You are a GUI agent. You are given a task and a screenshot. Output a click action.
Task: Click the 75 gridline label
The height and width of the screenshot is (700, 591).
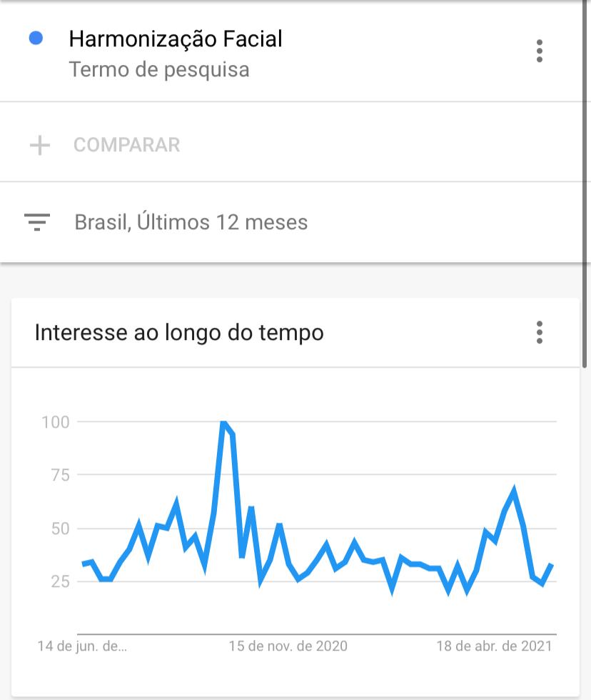(60, 475)
